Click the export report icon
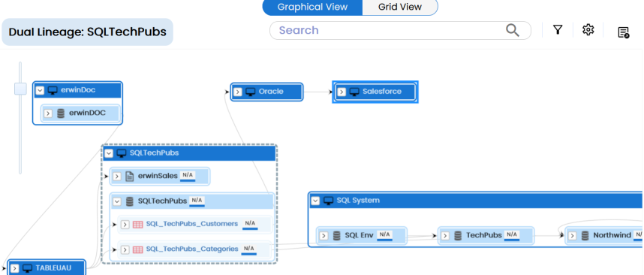Image resolution: width=644 pixels, height=275 pixels. (x=624, y=32)
